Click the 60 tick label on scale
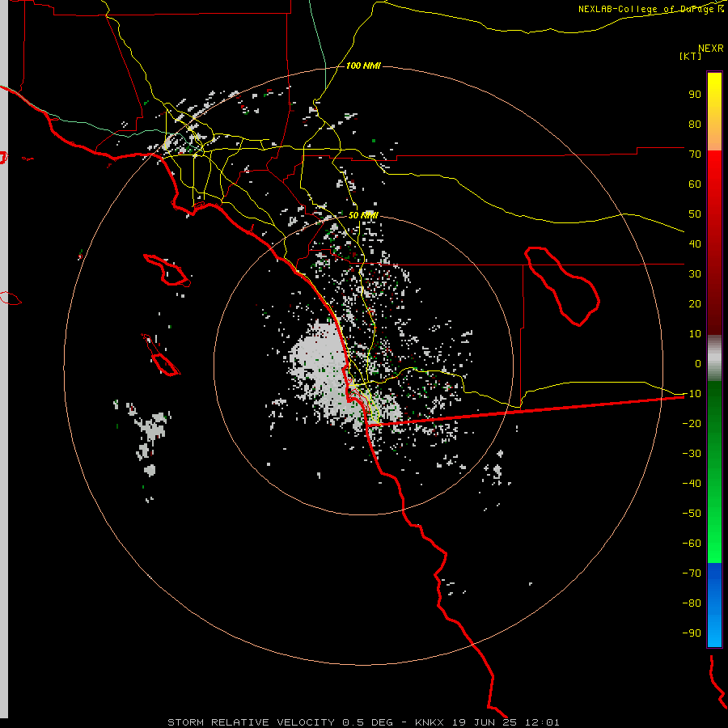The image size is (728, 728). click(x=695, y=184)
